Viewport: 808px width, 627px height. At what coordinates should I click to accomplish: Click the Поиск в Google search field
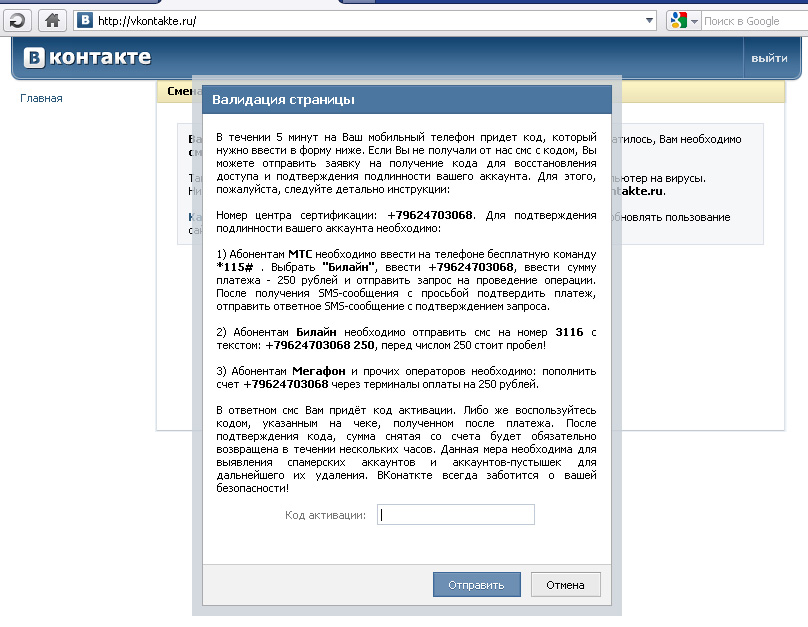coord(752,21)
